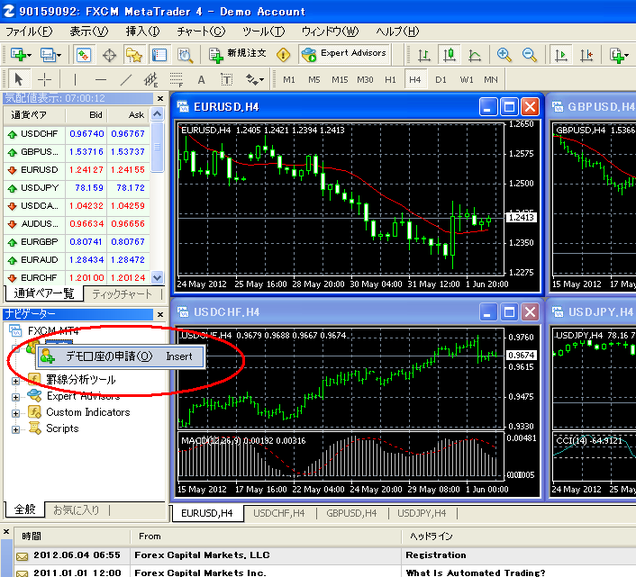Select the Fibonacci retracement tool
This screenshot has width=636, height=577.
(176, 79)
